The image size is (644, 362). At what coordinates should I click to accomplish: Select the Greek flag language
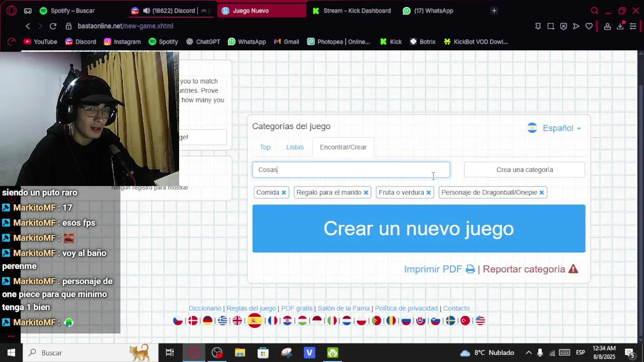(222, 321)
